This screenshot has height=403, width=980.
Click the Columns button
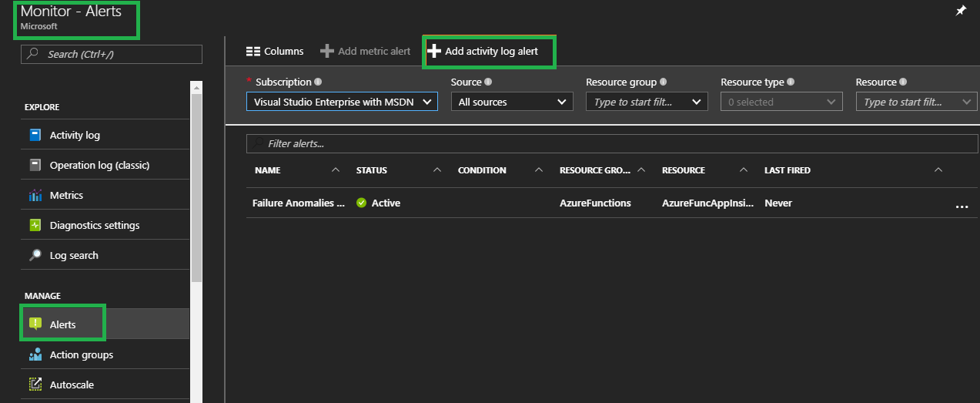[275, 52]
